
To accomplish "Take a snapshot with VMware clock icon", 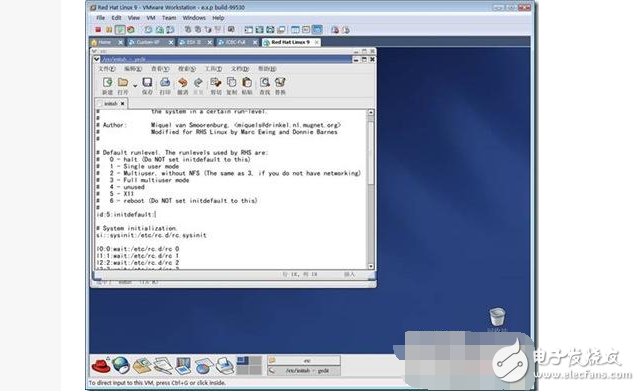I will point(148,30).
